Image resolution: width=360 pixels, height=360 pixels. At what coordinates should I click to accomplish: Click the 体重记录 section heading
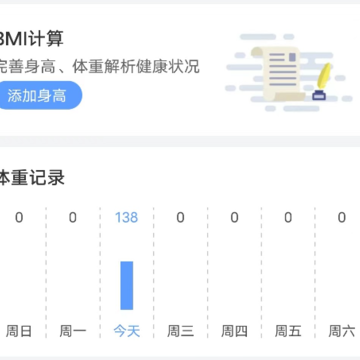coord(32,178)
